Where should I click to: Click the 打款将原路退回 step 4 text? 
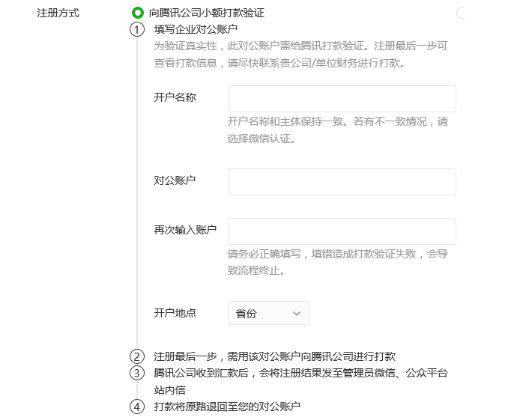(227, 407)
